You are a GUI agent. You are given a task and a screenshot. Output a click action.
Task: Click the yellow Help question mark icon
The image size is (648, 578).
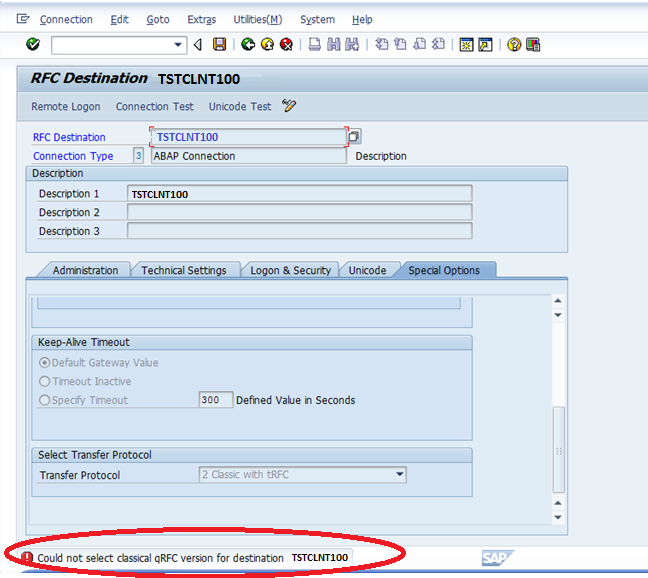pos(514,45)
